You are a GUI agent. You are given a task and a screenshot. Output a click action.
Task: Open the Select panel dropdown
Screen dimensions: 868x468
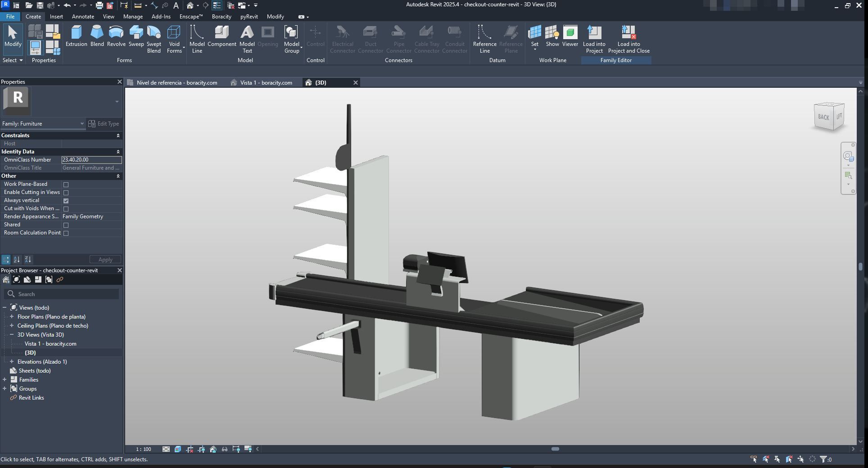click(x=13, y=60)
